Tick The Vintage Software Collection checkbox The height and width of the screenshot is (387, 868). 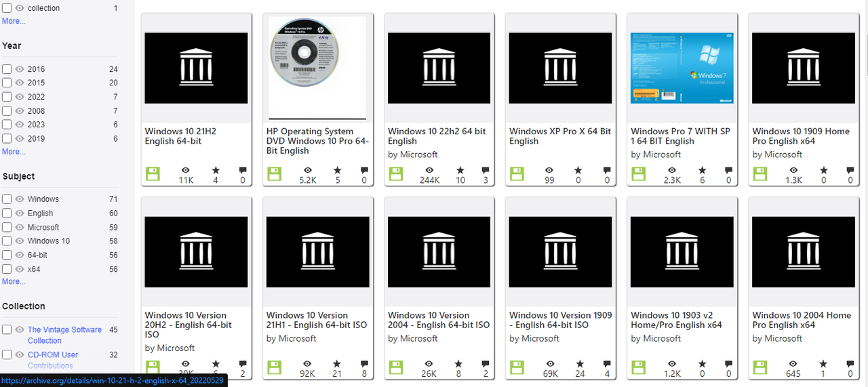point(7,329)
